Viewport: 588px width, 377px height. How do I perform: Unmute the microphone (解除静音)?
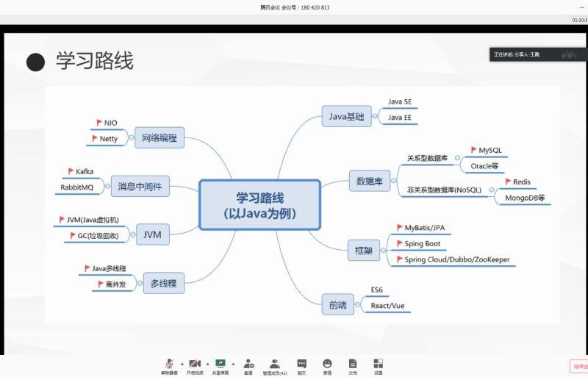[169, 365]
